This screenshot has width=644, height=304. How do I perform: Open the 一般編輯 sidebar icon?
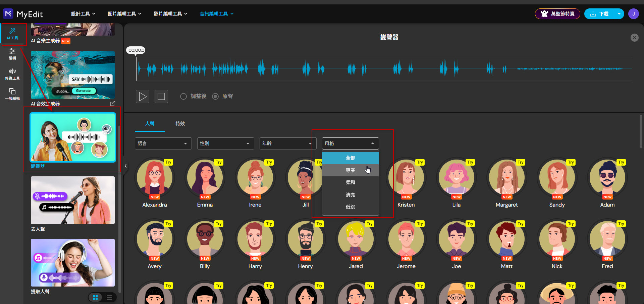tap(12, 94)
